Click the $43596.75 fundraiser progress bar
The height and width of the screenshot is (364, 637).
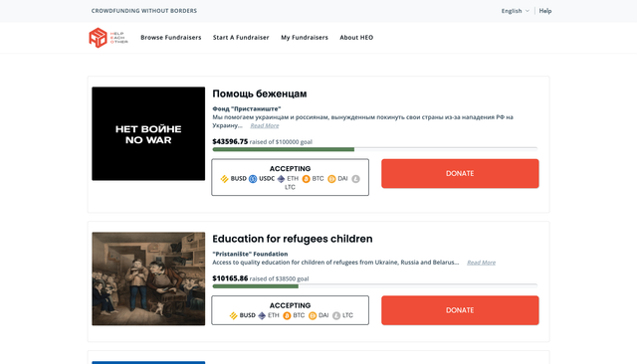coord(374,149)
